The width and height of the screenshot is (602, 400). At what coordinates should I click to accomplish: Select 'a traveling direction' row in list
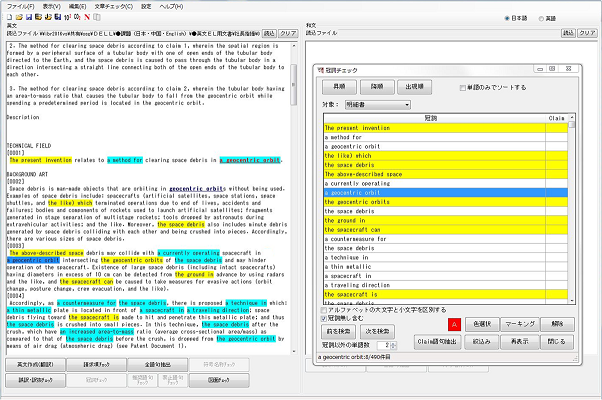point(446,285)
